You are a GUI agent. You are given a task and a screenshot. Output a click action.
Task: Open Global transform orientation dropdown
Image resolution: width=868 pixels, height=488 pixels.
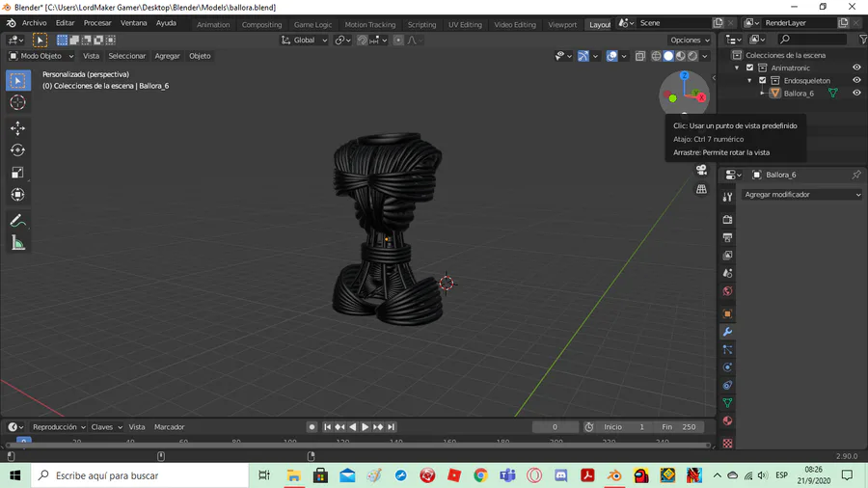tap(304, 40)
